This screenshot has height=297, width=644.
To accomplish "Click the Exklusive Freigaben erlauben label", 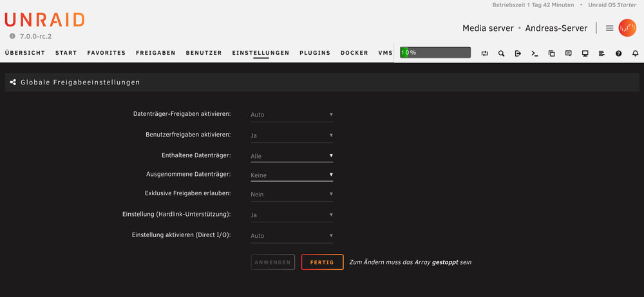I will point(187,193).
